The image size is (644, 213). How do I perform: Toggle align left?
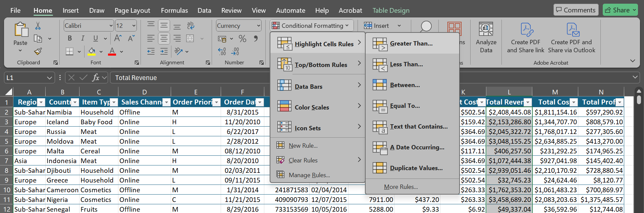pyautogui.click(x=151, y=38)
